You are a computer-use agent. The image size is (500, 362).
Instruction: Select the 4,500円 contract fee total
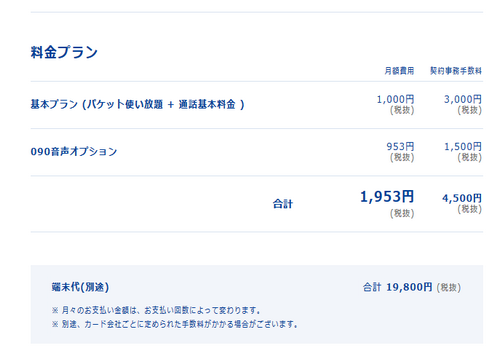tap(462, 198)
